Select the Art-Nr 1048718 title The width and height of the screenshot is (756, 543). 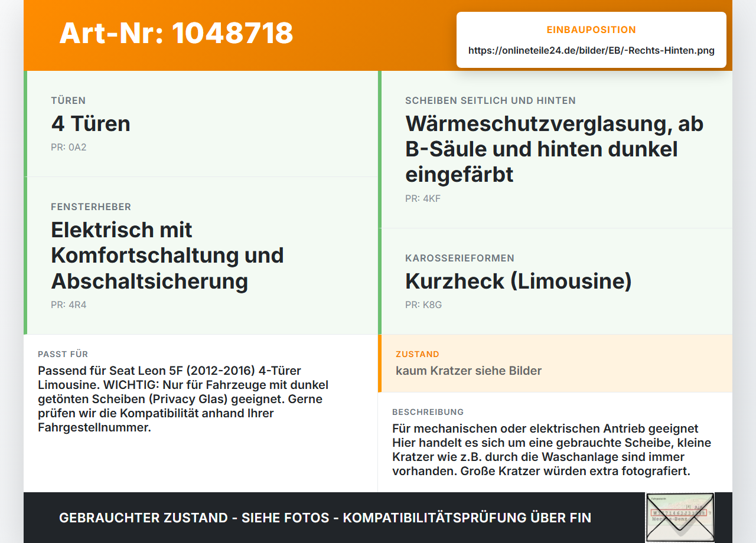coord(176,33)
